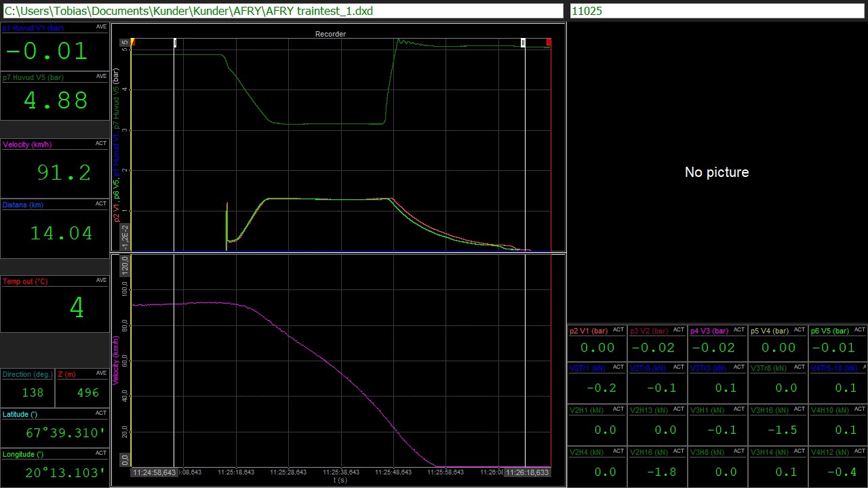Click the 11:24:58,643 start time label
Image resolution: width=868 pixels, height=488 pixels.
tap(154, 472)
